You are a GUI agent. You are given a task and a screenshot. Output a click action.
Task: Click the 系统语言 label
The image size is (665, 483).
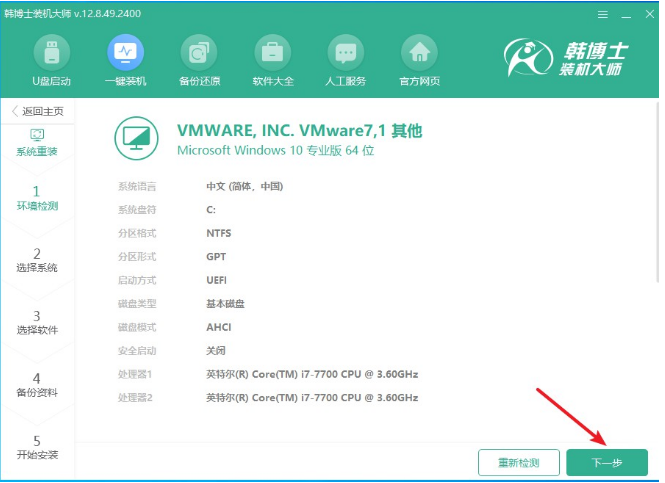coord(137,186)
